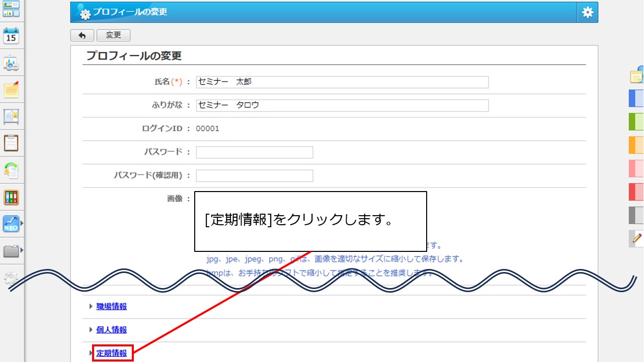This screenshot has width=644, height=362.
Task: Click the workflow refresh icon in left sidebar
Action: tap(11, 170)
